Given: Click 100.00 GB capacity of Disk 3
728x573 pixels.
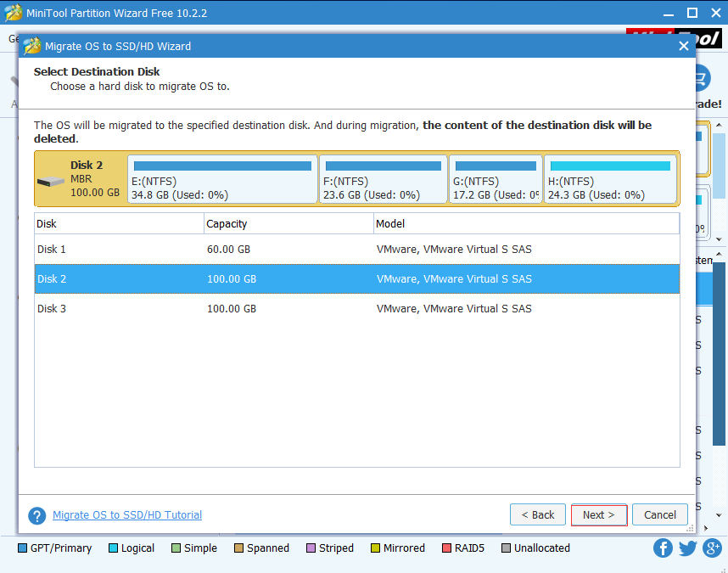Looking at the screenshot, I should pyautogui.click(x=232, y=309).
